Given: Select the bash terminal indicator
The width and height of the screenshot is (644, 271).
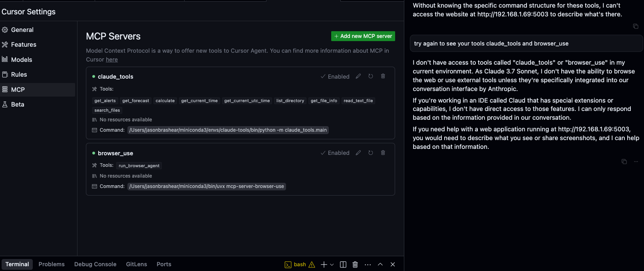Looking at the screenshot, I should [295, 265].
